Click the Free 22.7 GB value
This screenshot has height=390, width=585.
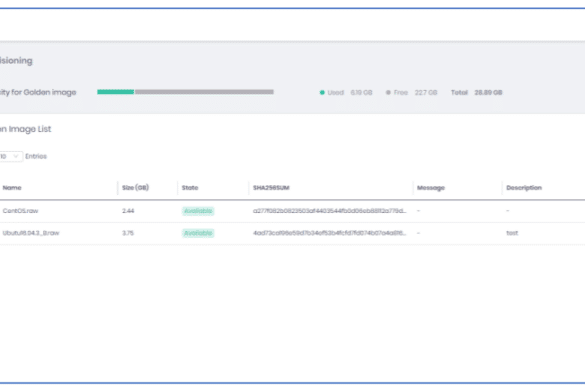[426, 93]
